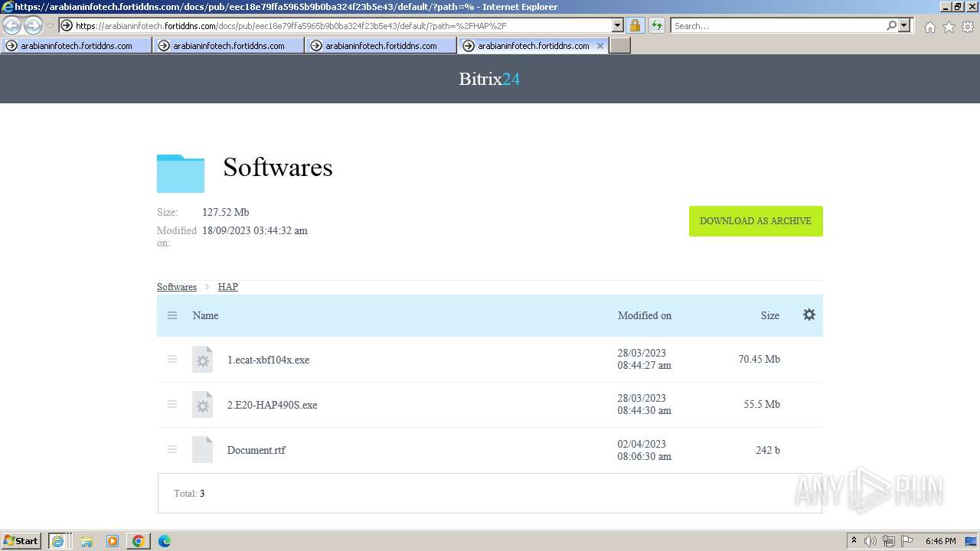Click file icon of Document.rtf
980x551 pixels.
click(202, 450)
